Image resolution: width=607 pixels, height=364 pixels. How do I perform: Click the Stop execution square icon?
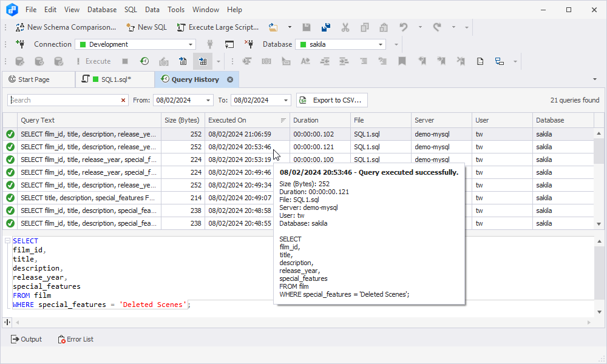coord(125,61)
